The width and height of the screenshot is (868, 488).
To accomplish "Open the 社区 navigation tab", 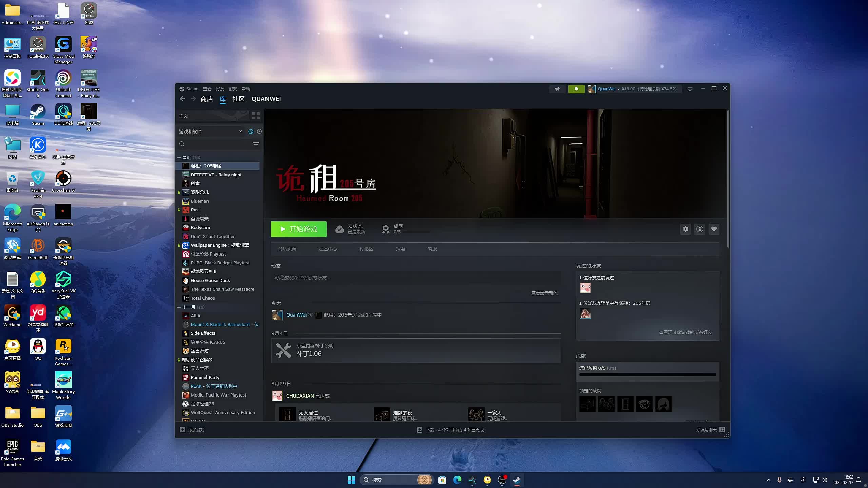I will click(238, 99).
